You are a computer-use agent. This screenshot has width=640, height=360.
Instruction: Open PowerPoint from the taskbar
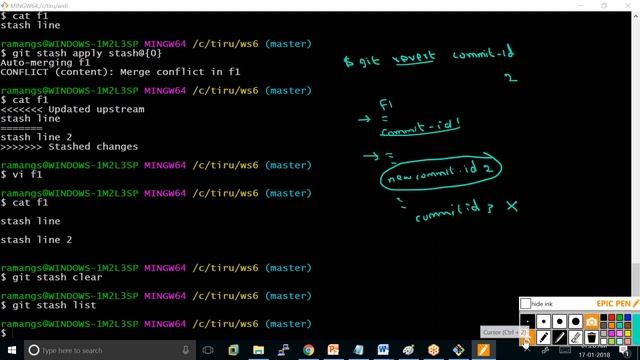coord(333,350)
